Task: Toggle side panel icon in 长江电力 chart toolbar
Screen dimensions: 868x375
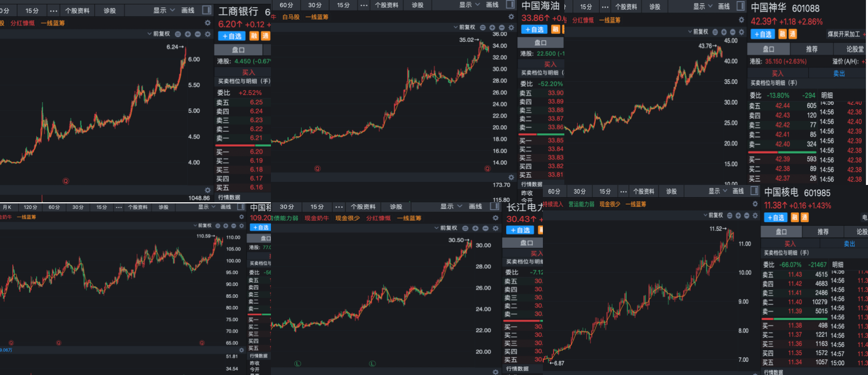Action: pos(494,206)
